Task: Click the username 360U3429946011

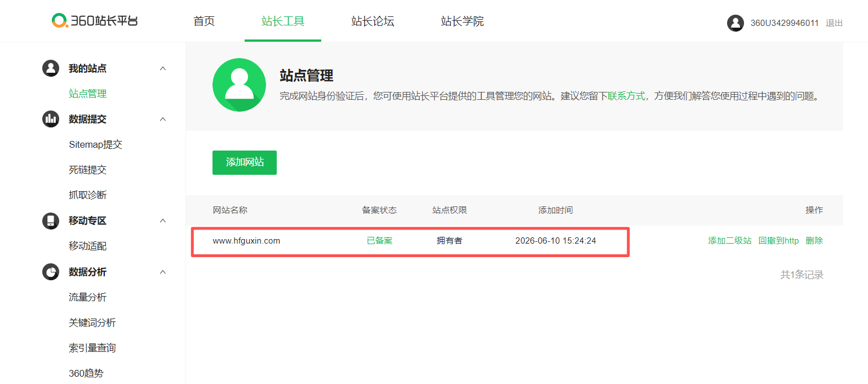Action: pos(785,23)
